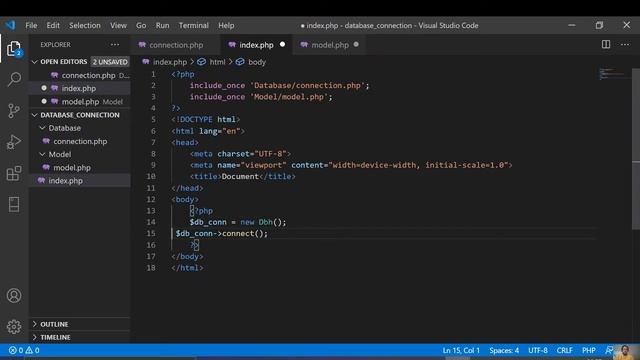The image size is (640, 360).
Task: Open the Manage gear icon
Action: pyautogui.click(x=14, y=327)
